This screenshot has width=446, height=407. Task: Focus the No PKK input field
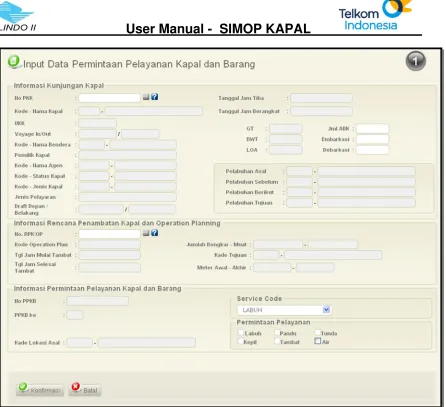coord(109,98)
